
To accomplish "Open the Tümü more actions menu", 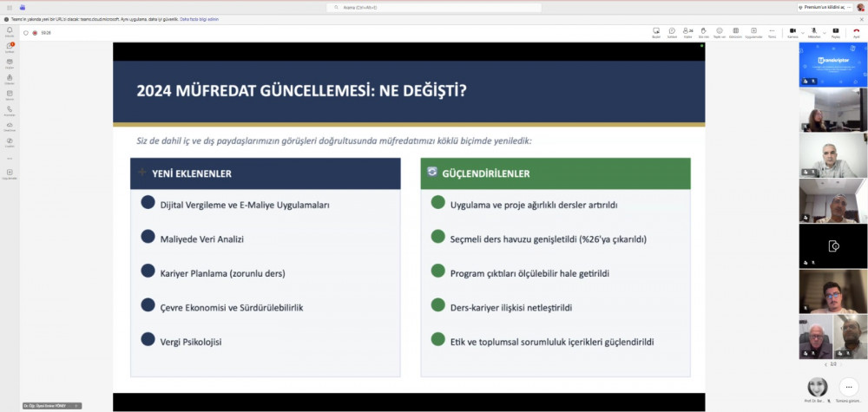I will tap(772, 32).
